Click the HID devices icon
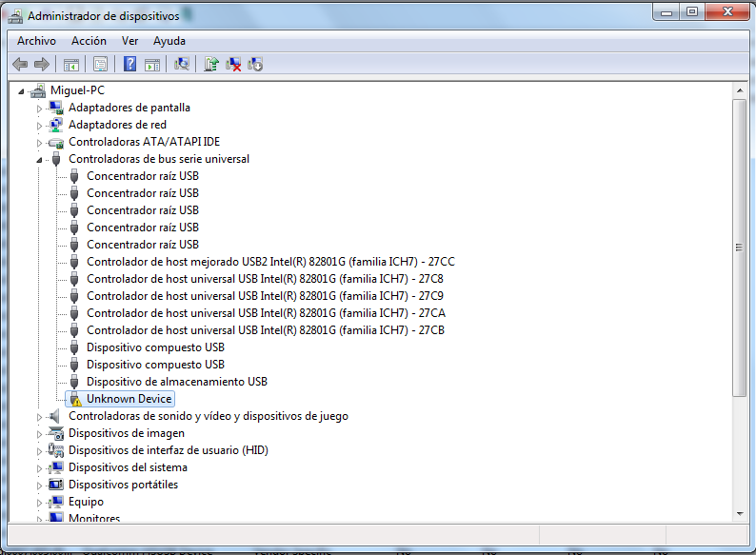 (x=56, y=450)
